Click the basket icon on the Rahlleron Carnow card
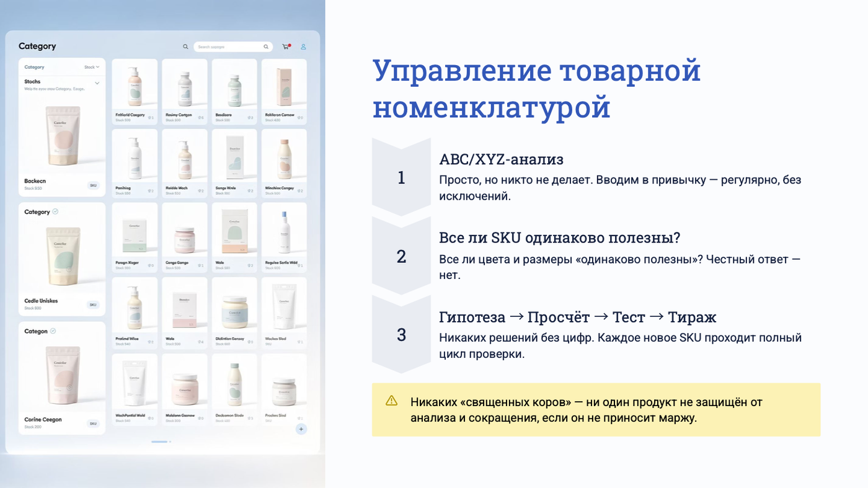The width and height of the screenshot is (868, 488). click(299, 117)
